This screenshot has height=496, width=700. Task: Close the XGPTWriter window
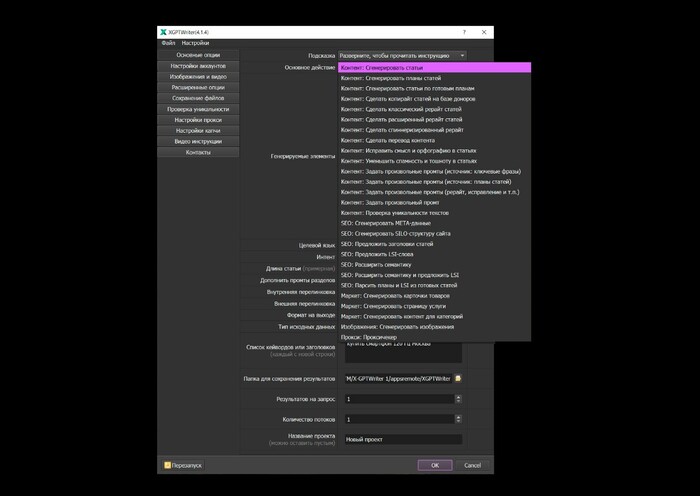pos(484,32)
